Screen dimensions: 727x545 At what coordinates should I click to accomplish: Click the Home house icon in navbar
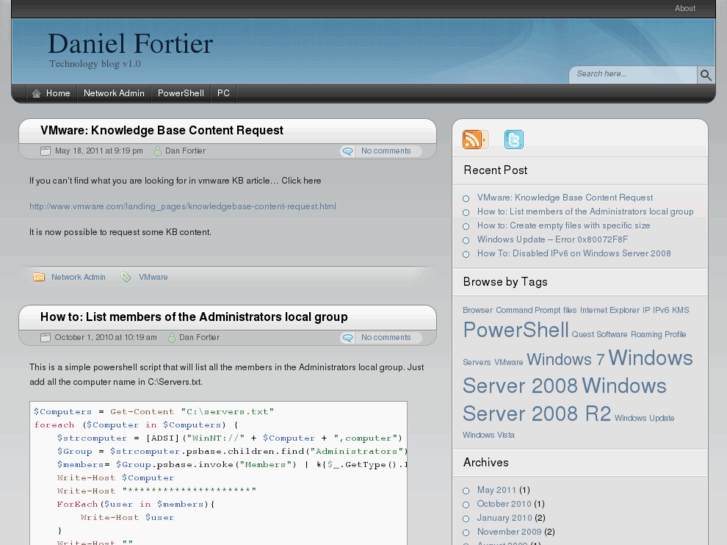click(36, 93)
